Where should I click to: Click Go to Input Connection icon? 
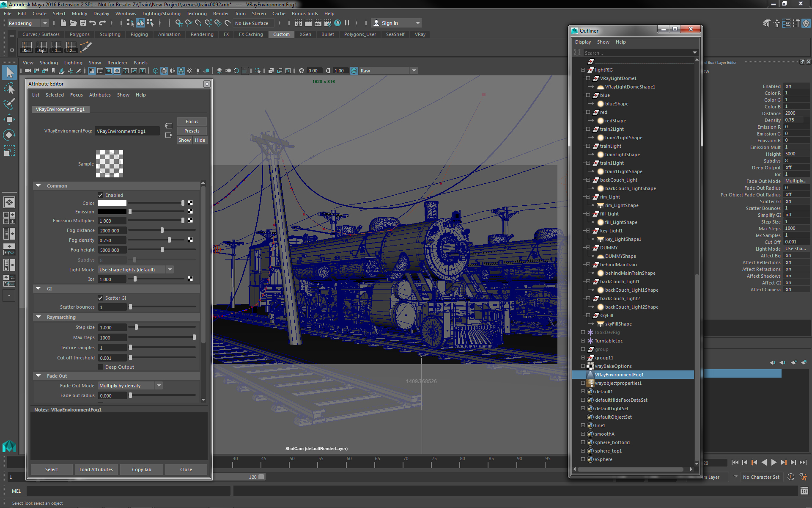(x=169, y=126)
